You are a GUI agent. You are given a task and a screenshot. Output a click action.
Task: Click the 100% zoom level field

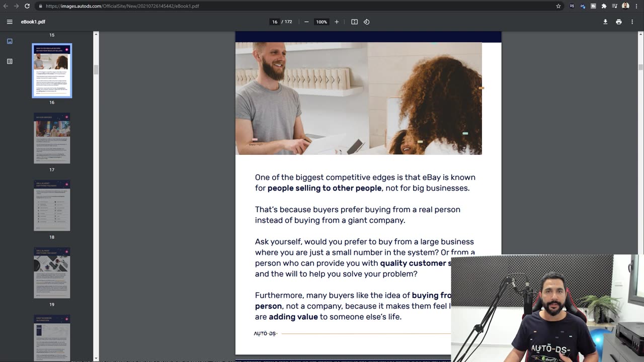[x=321, y=22]
